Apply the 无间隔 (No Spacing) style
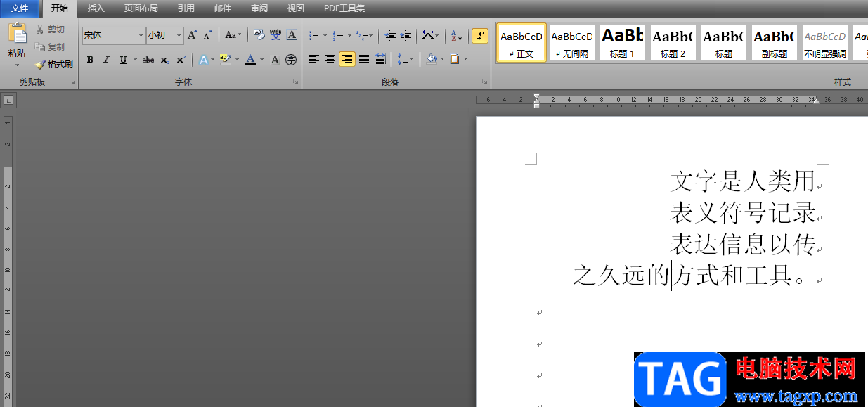The image size is (868, 407). click(571, 43)
